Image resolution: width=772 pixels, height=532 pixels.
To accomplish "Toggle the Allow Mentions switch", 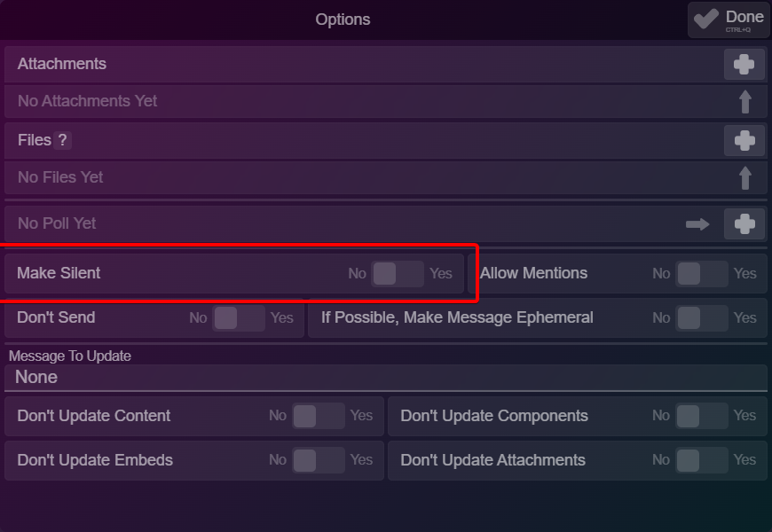I will click(x=702, y=274).
